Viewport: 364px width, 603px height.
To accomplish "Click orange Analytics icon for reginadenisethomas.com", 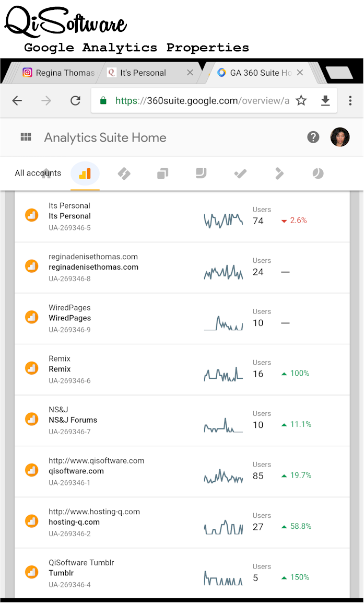I will (x=31, y=266).
